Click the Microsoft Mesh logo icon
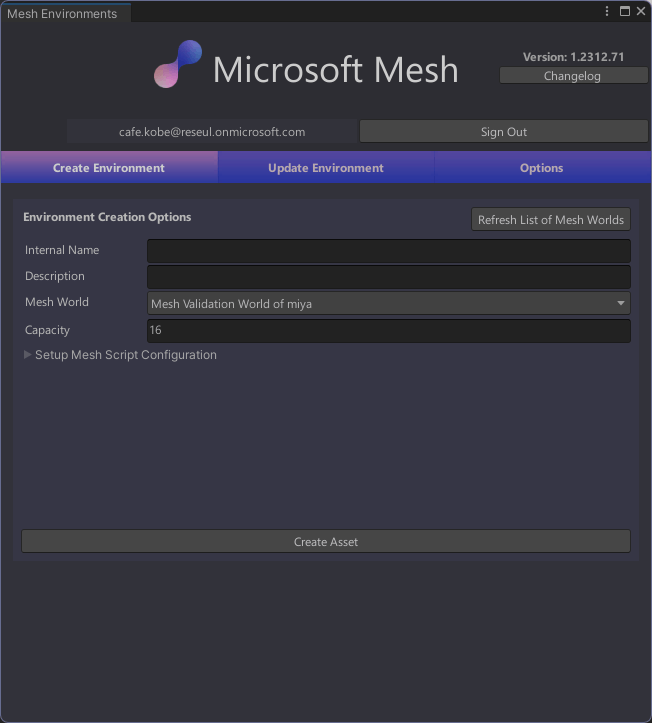652x723 pixels. (x=178, y=64)
